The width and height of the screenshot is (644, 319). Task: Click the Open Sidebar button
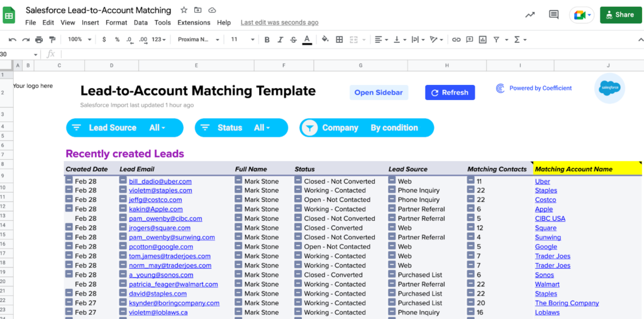pyautogui.click(x=379, y=92)
